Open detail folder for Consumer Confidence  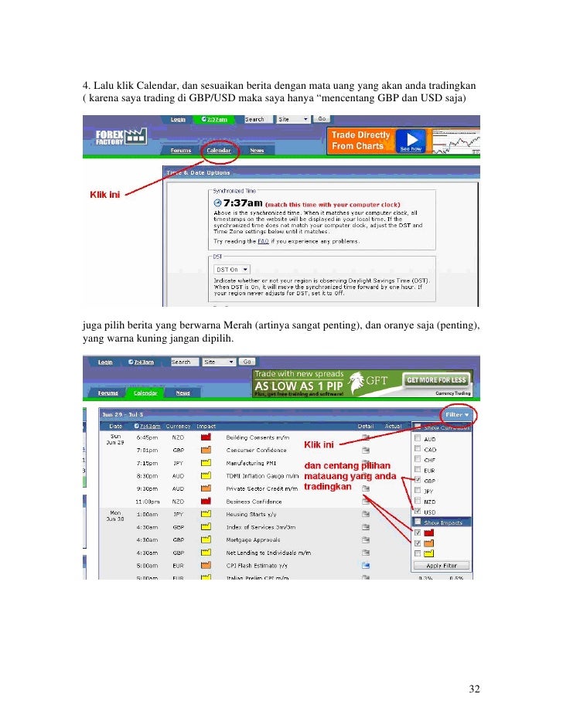point(366,450)
